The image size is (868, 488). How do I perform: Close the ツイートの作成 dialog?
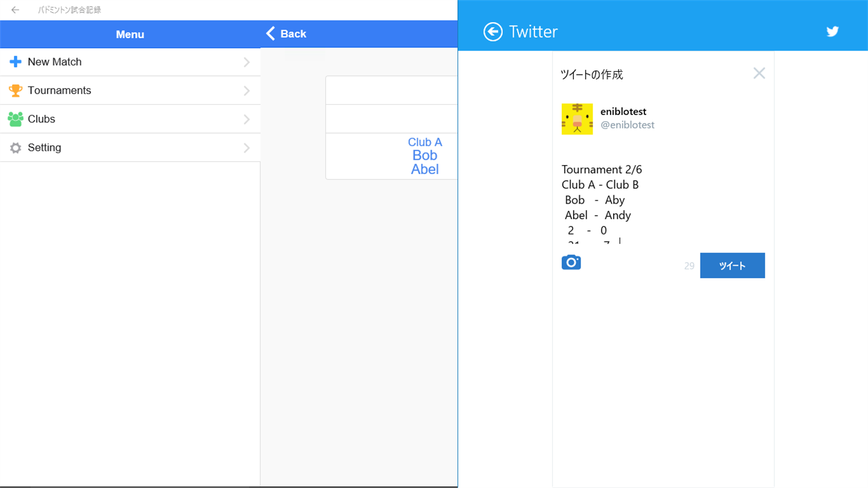(759, 74)
